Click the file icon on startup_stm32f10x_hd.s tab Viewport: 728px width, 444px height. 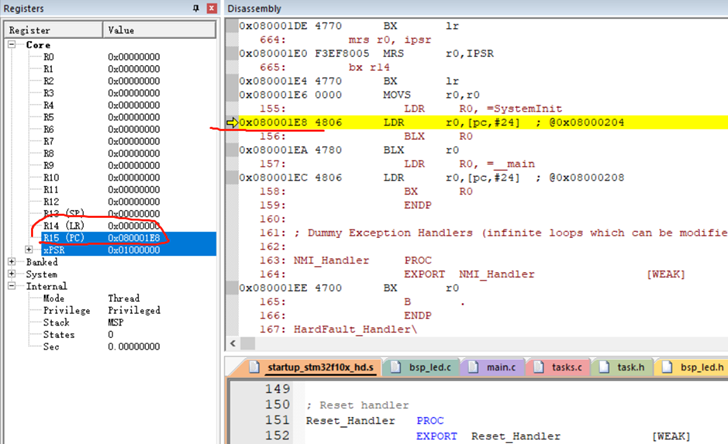click(x=254, y=367)
